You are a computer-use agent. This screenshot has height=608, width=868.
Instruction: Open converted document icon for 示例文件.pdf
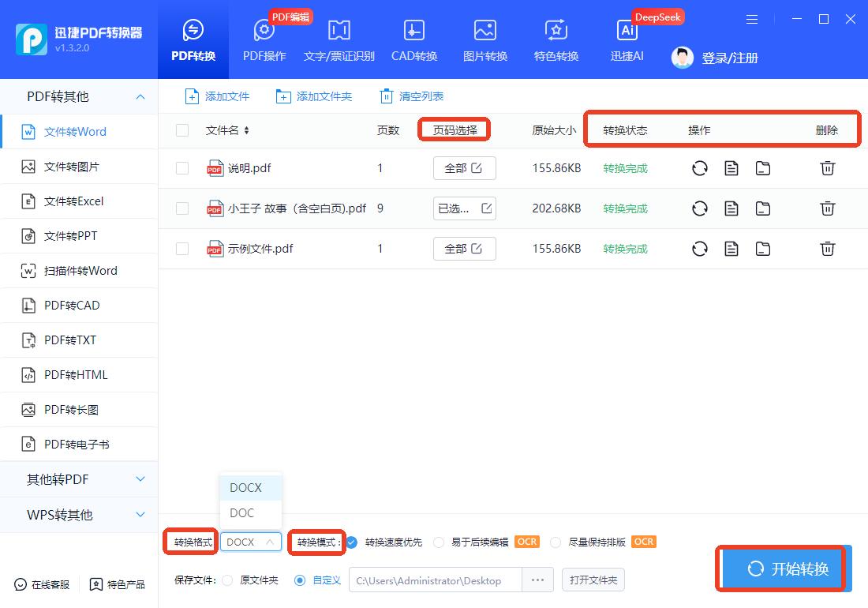[x=731, y=249]
